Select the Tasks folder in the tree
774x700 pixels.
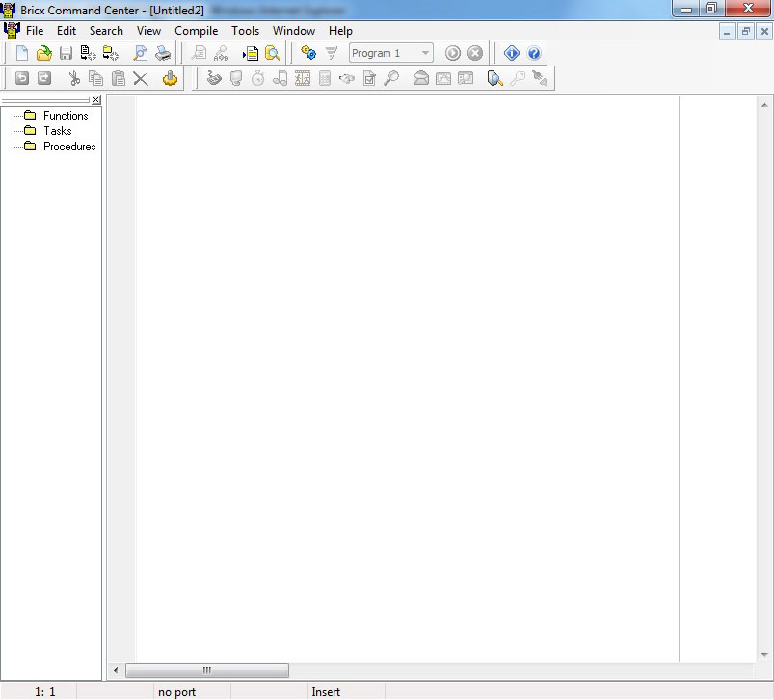point(57,131)
